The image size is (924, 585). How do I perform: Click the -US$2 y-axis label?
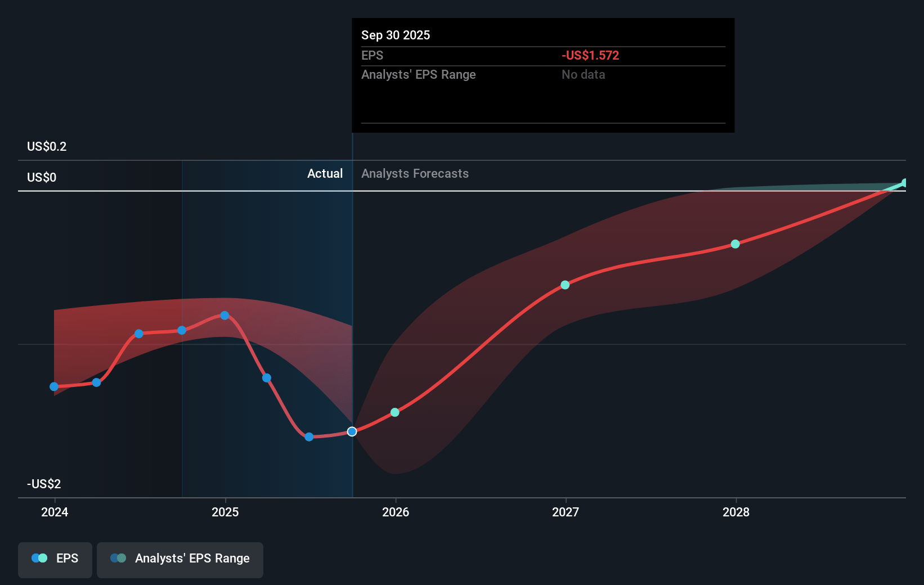coord(44,484)
